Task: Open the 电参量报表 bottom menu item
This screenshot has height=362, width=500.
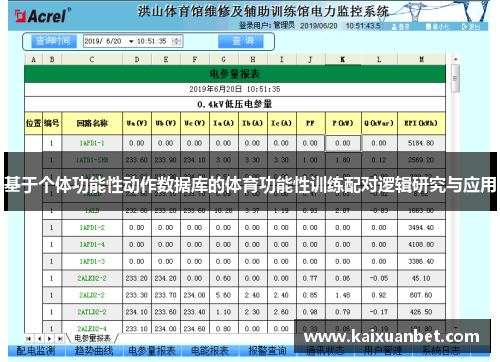Action: pos(152,351)
